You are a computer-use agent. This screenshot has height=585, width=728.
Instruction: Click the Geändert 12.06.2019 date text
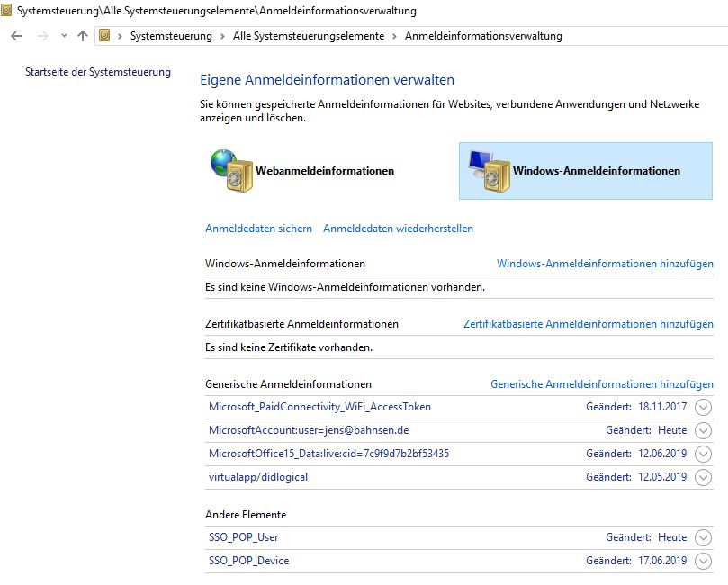pos(636,453)
